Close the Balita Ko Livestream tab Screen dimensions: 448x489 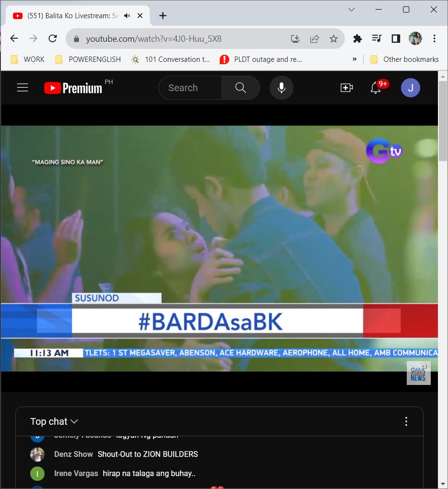click(140, 16)
